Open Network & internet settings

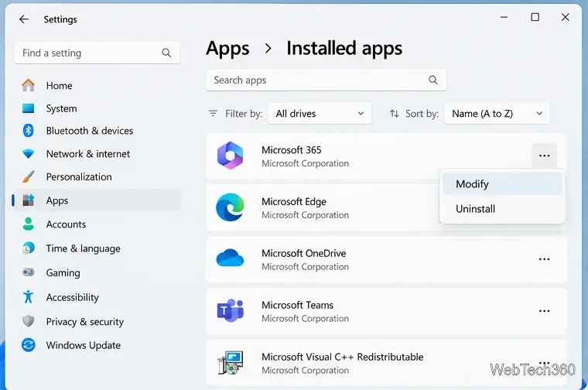click(x=97, y=154)
